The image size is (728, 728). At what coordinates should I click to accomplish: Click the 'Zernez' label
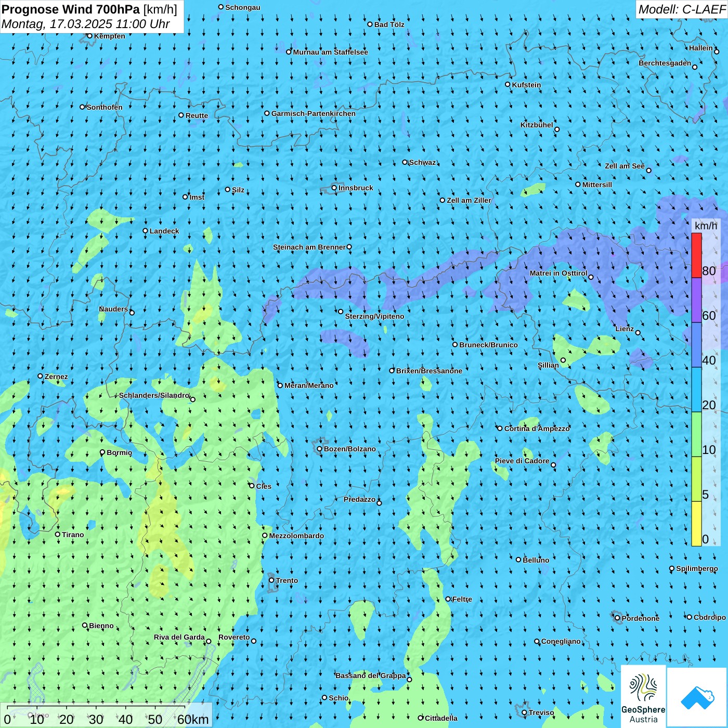[56, 376]
